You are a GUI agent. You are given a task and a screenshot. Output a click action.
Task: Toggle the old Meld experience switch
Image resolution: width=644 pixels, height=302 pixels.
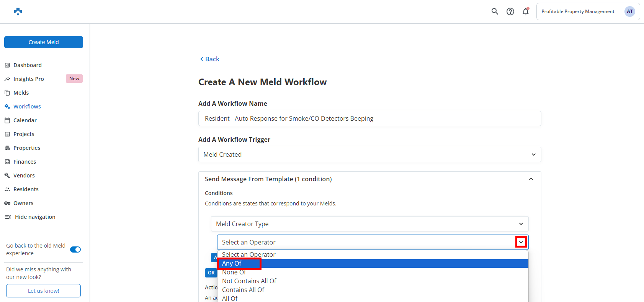(75, 249)
